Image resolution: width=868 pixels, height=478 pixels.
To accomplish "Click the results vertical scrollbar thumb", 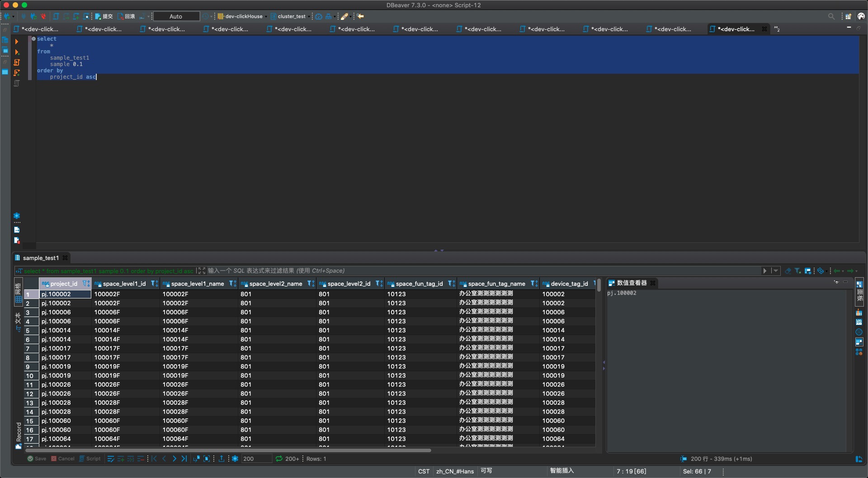I will click(599, 285).
